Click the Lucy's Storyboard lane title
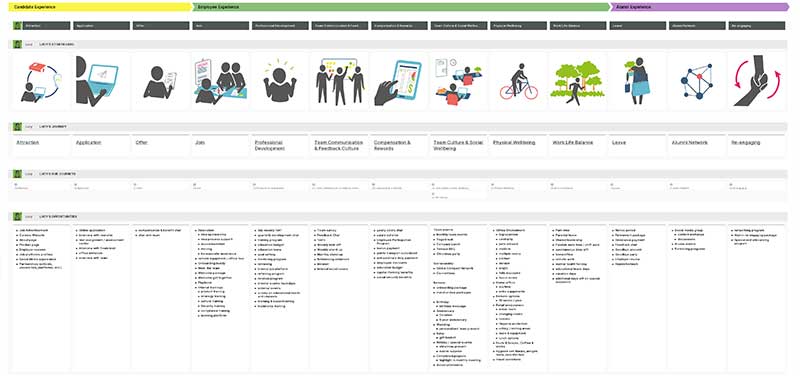The width and height of the screenshot is (800, 376). click(x=57, y=44)
